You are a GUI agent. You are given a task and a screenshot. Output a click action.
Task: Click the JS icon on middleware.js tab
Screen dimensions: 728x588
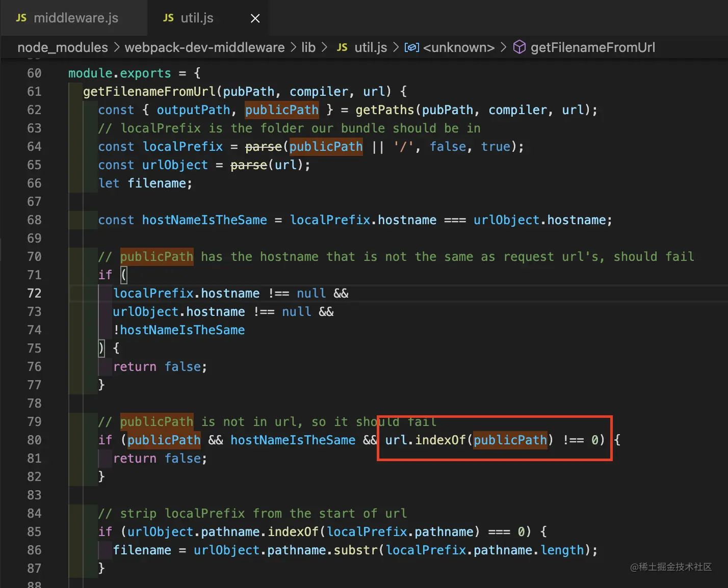point(21,18)
